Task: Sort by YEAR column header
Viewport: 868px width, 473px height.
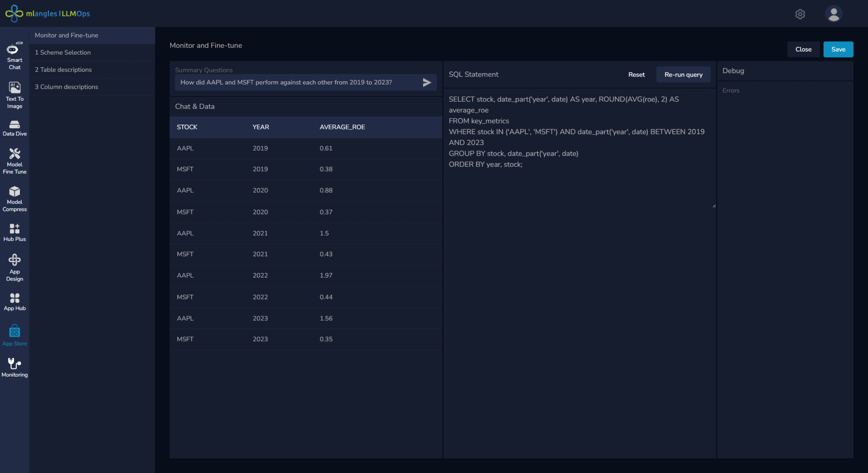Action: pyautogui.click(x=260, y=127)
